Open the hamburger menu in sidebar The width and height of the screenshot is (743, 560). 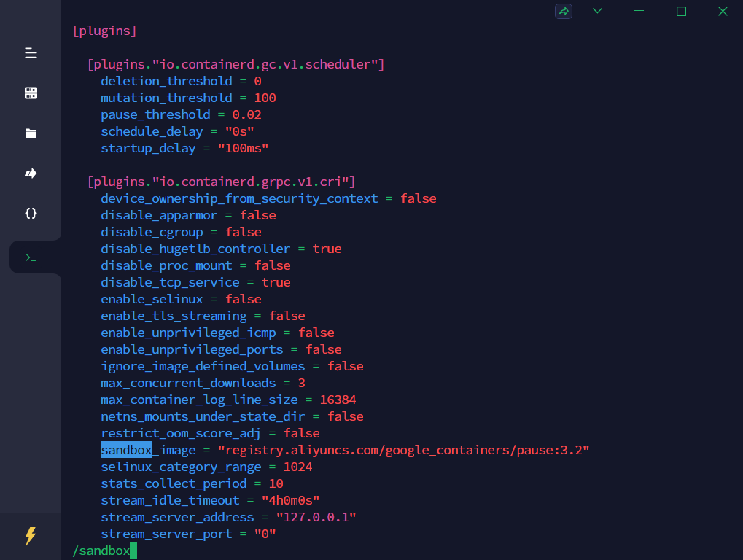click(31, 53)
